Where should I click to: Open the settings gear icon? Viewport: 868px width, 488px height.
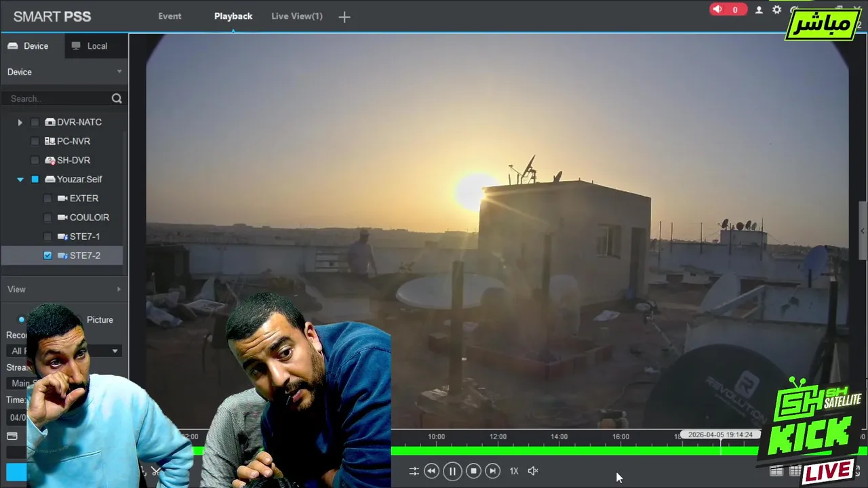pos(777,9)
